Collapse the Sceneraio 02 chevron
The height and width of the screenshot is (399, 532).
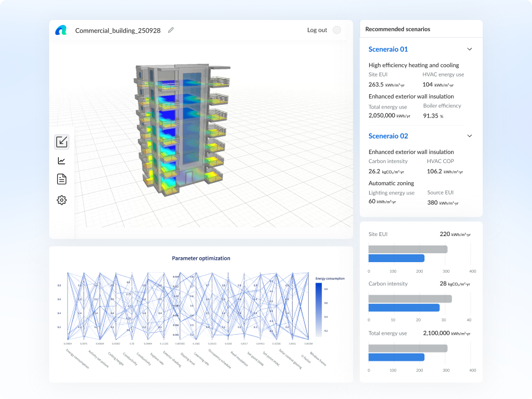469,136
